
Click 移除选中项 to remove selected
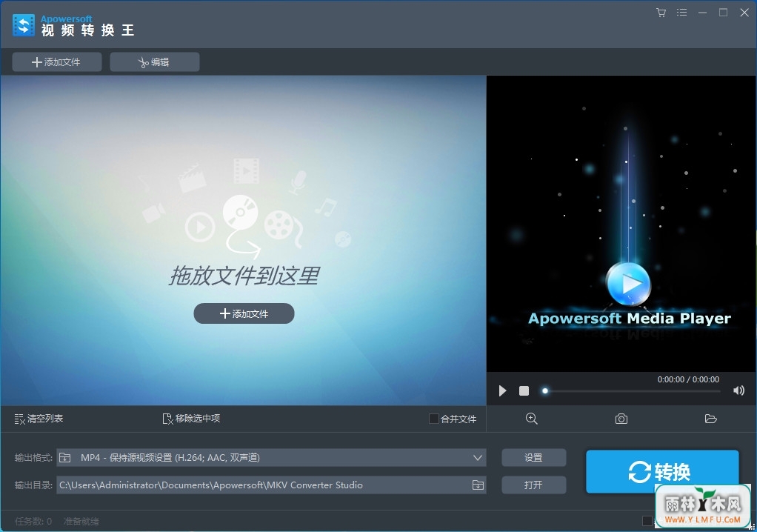click(x=191, y=419)
